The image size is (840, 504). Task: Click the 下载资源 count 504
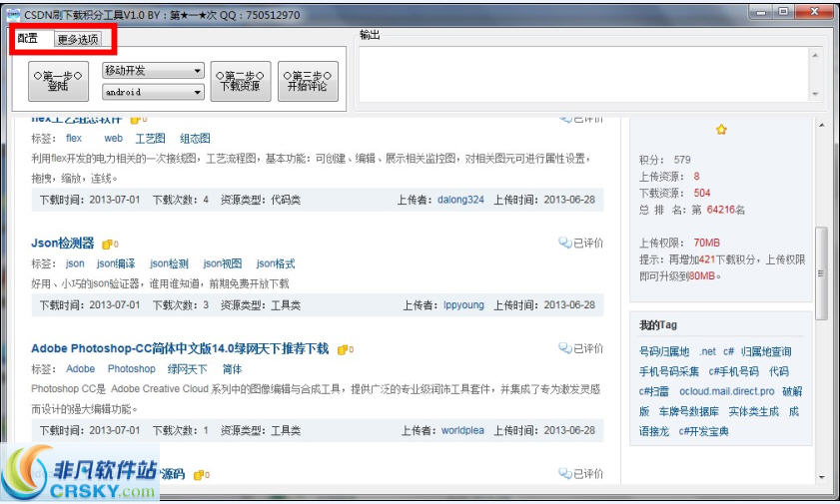pyautogui.click(x=702, y=193)
